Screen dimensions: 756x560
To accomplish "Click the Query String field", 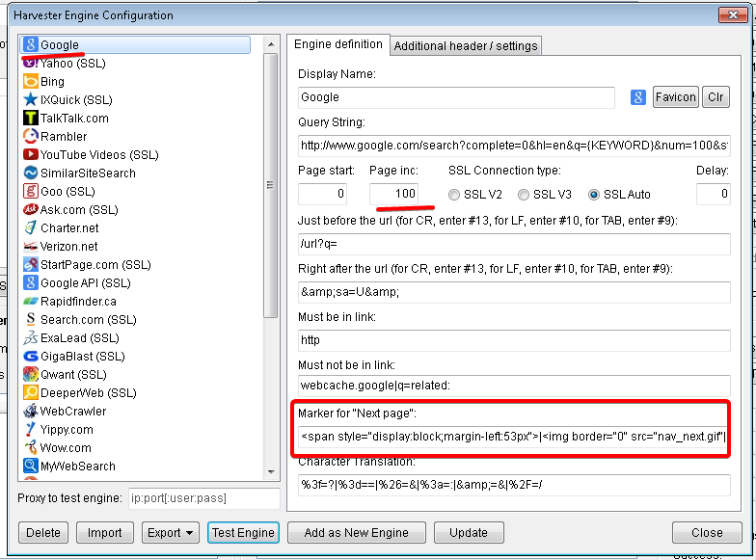I will click(x=514, y=146).
